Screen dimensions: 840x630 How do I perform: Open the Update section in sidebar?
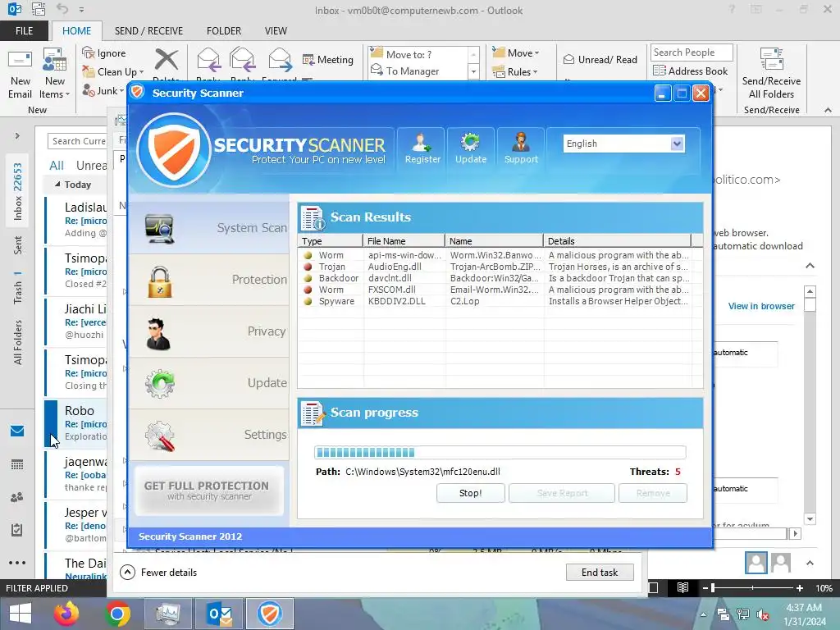pos(209,384)
